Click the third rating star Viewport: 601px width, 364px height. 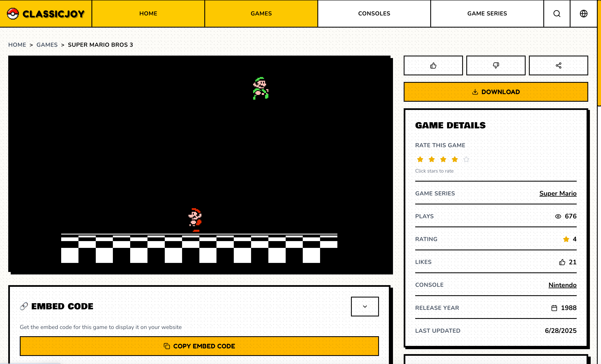443,159
